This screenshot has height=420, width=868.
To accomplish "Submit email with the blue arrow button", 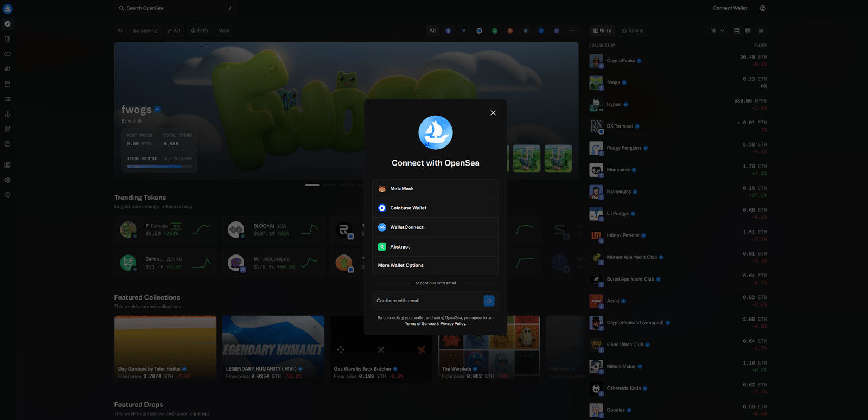I will [489, 301].
